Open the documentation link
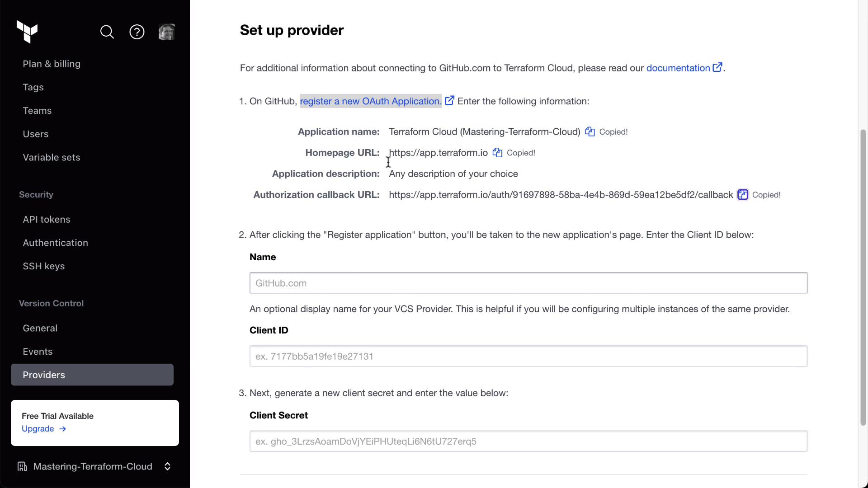 pos(678,68)
